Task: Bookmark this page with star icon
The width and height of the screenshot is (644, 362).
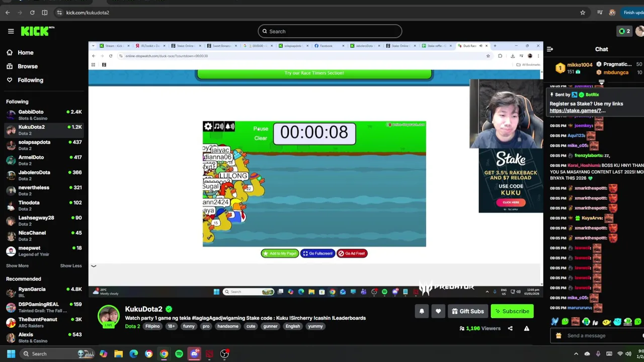Action: 583,13
